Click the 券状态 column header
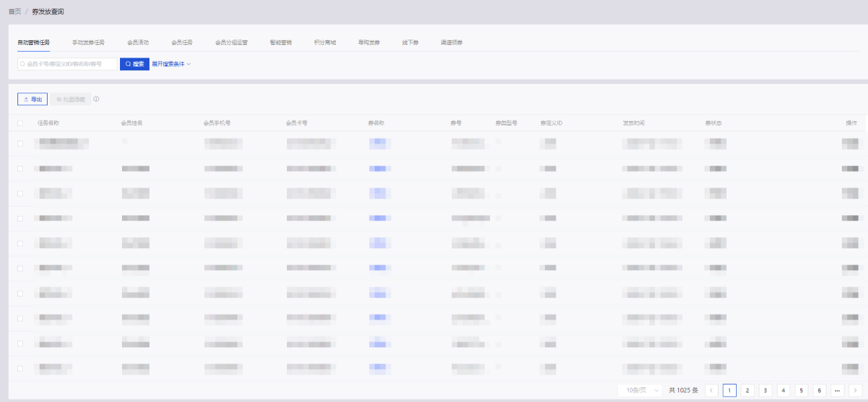Screen dimensions: 868x402 (713, 123)
